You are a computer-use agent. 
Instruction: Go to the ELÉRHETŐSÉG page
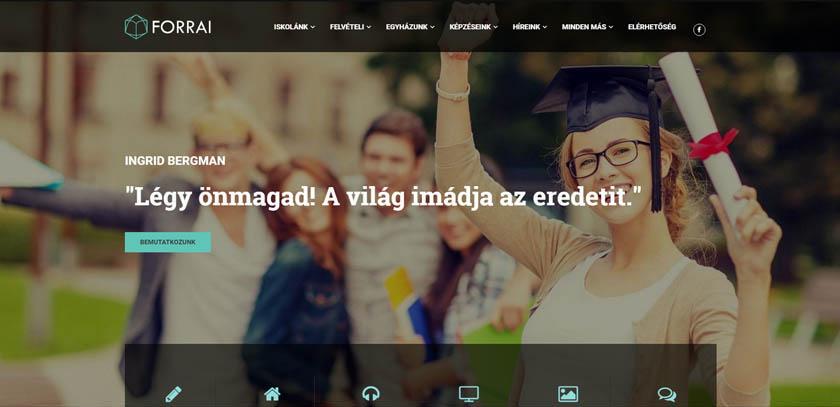click(x=652, y=27)
